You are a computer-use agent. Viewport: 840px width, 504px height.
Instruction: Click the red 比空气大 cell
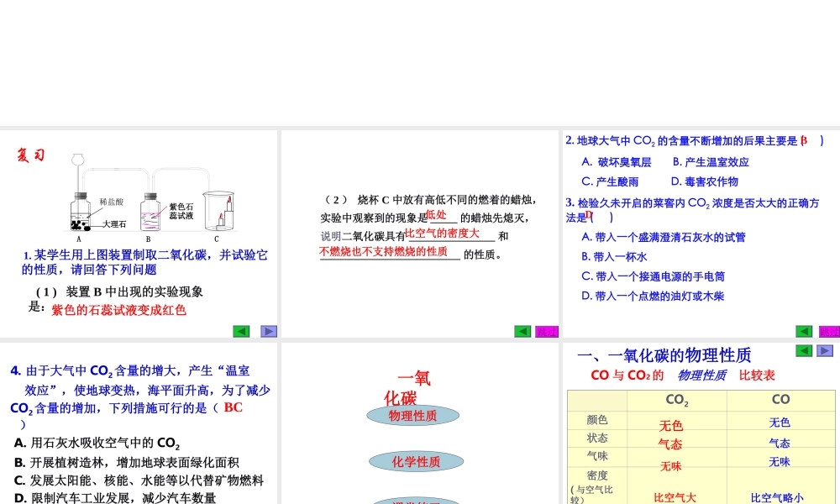675,498
